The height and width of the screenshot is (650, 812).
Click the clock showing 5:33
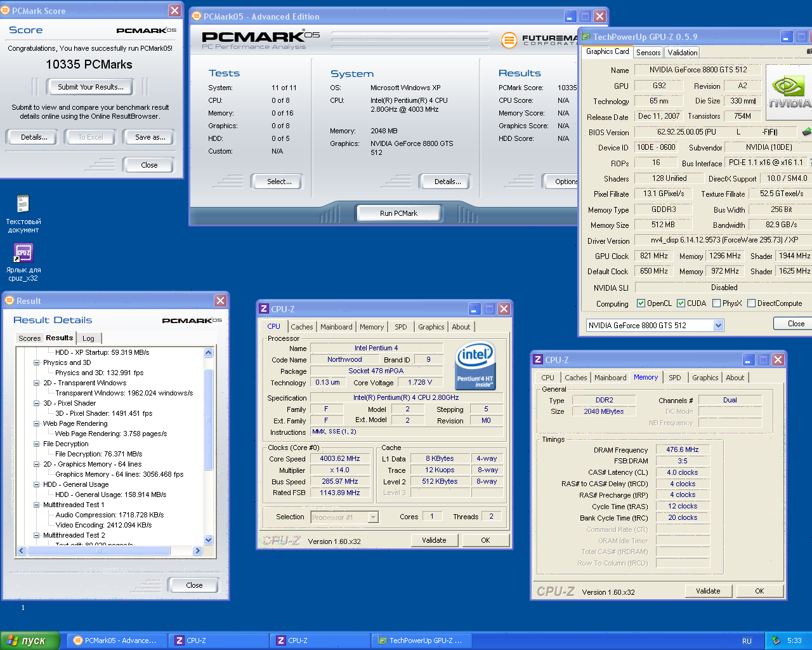pyautogui.click(x=794, y=641)
